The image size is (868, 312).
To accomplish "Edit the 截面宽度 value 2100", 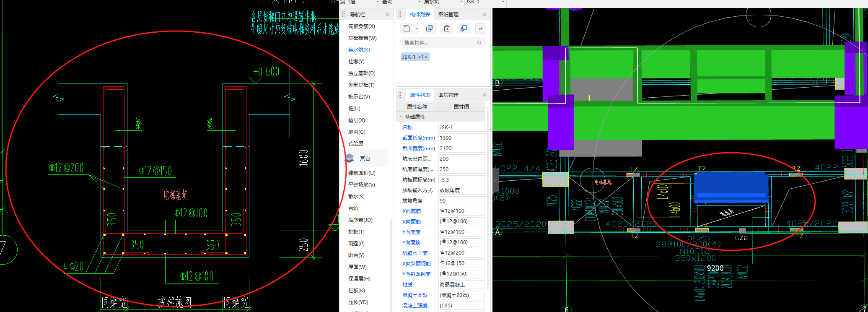I will tap(461, 148).
